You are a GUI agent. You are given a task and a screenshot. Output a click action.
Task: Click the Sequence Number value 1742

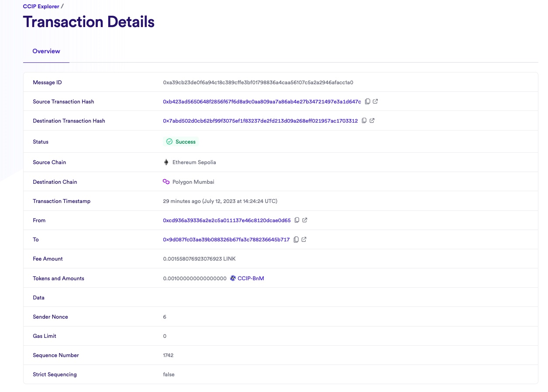click(x=168, y=355)
